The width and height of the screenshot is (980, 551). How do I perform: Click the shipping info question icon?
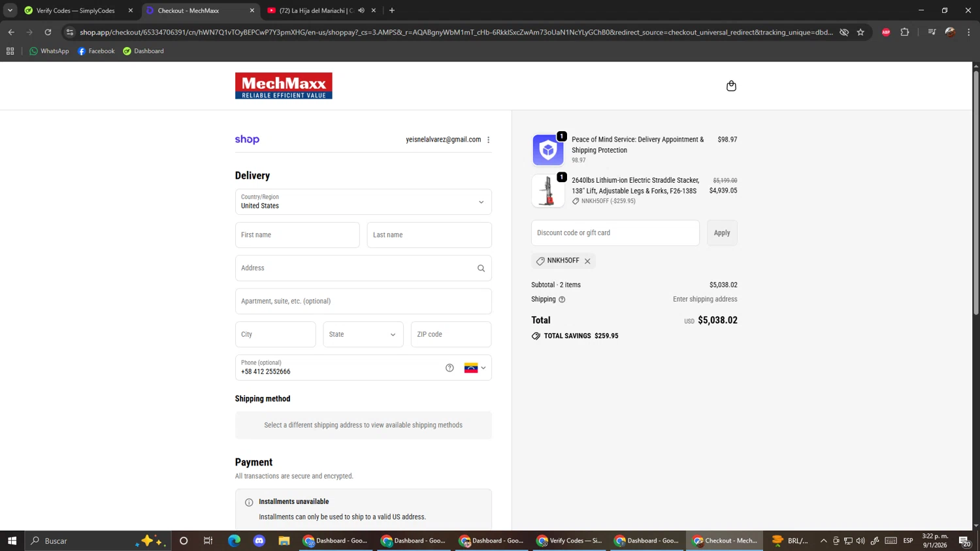tap(562, 300)
